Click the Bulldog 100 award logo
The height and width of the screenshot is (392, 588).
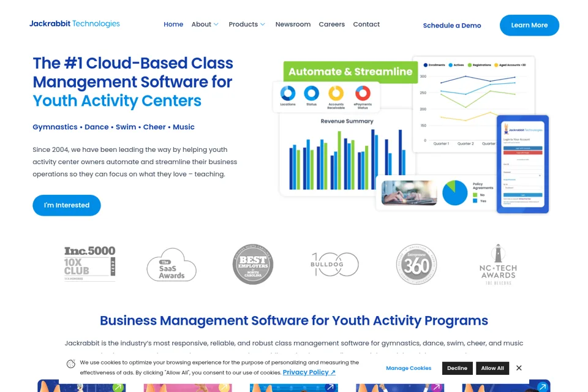pos(334,264)
